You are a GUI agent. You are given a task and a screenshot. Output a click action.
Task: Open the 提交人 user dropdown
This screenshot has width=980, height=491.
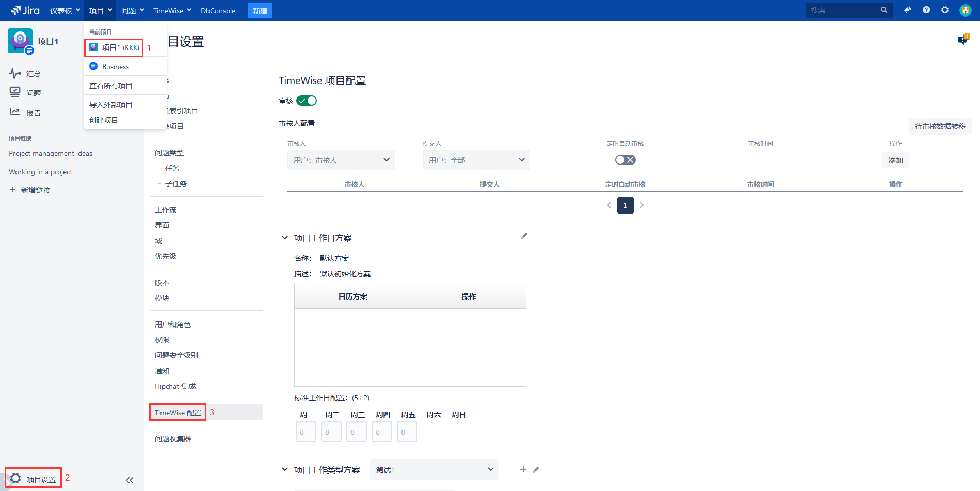tap(476, 160)
